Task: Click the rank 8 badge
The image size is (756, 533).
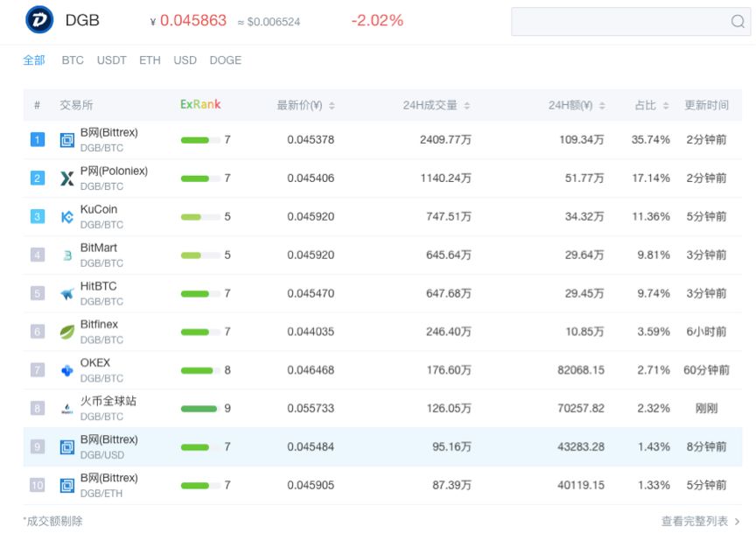Action: 38,409
